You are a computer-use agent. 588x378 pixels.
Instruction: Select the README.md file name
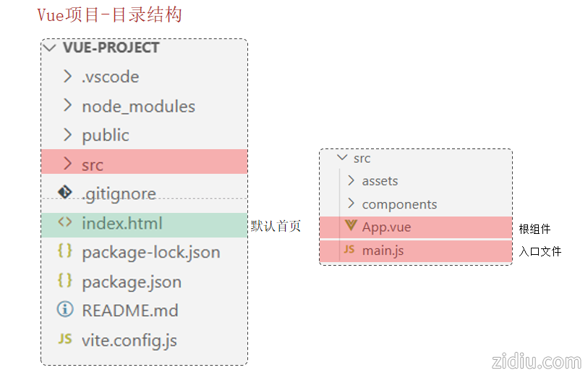[x=130, y=311]
